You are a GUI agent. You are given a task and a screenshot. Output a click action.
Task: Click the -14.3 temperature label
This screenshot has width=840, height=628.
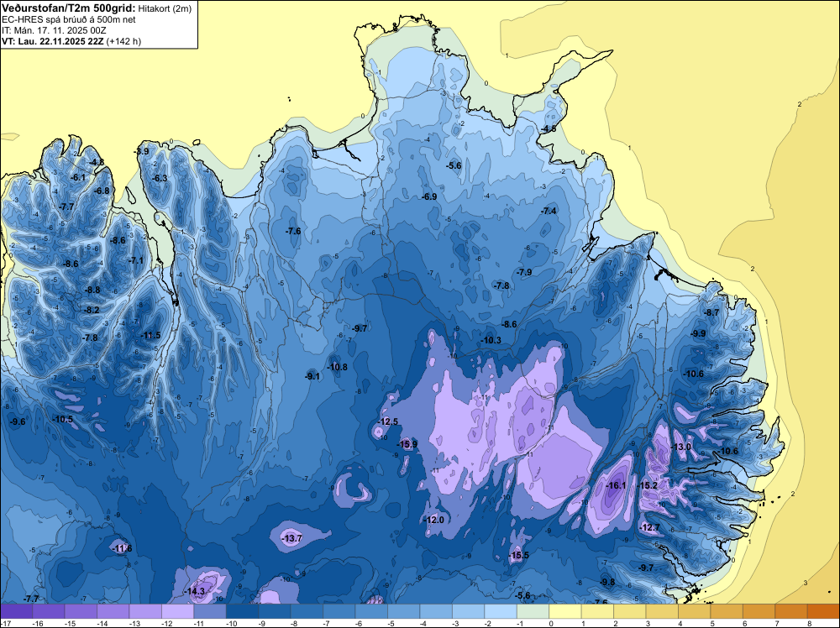click(195, 592)
